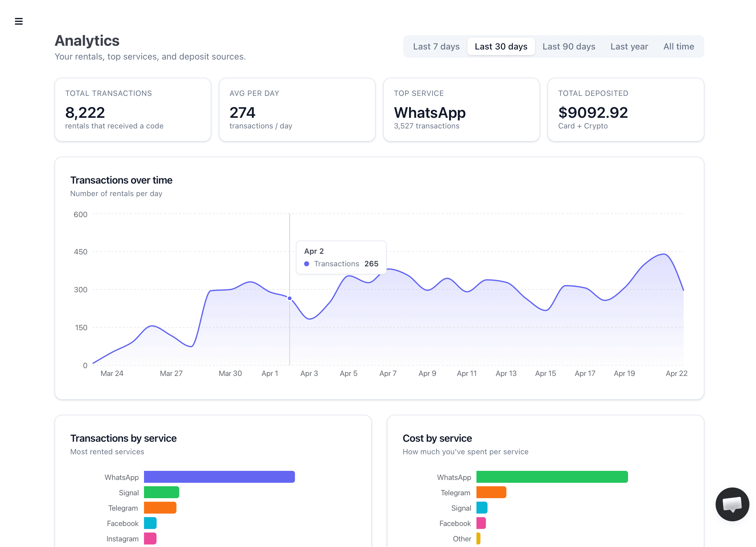Click the Apr 2 tooltip box
This screenshot has width=756, height=547.
tap(341, 257)
